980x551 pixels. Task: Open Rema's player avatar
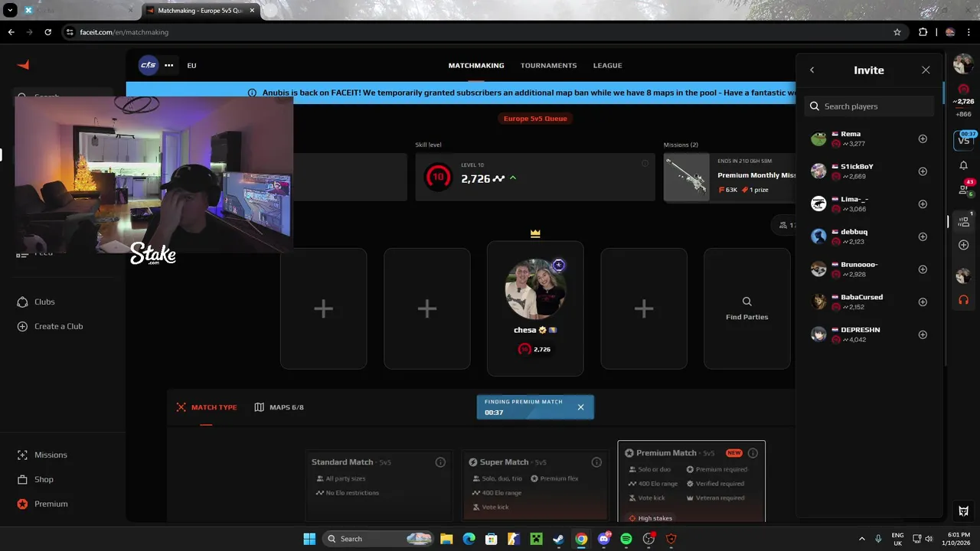(818, 139)
